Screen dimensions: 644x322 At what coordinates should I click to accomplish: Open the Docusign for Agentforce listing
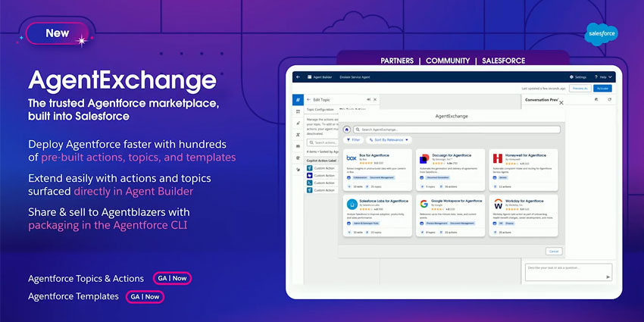tap(450, 170)
